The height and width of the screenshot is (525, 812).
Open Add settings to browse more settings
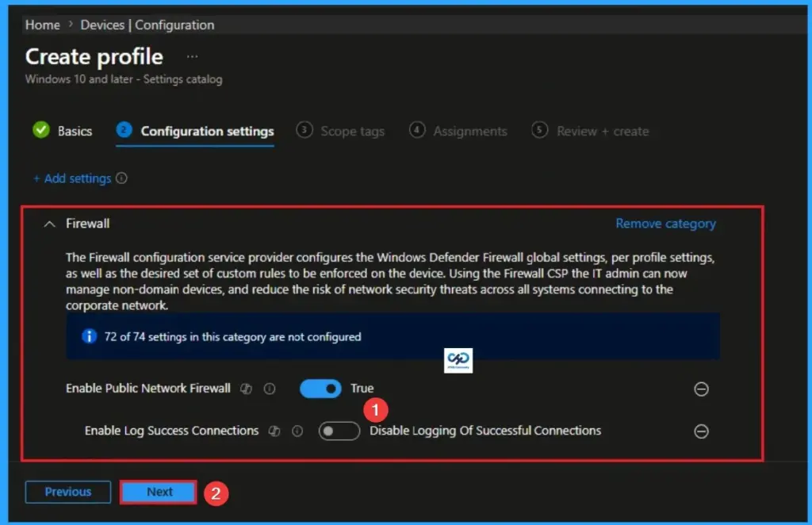point(77,178)
